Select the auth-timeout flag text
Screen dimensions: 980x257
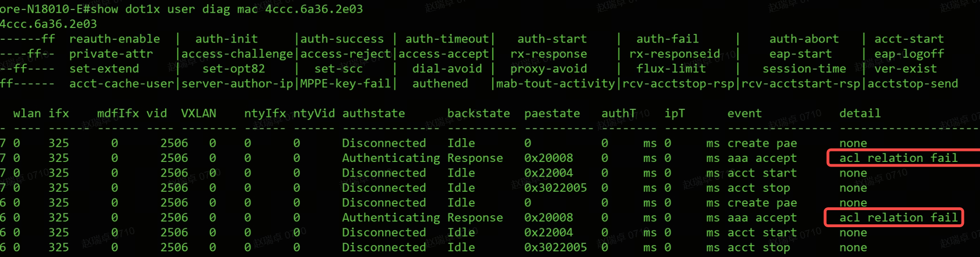(447, 39)
